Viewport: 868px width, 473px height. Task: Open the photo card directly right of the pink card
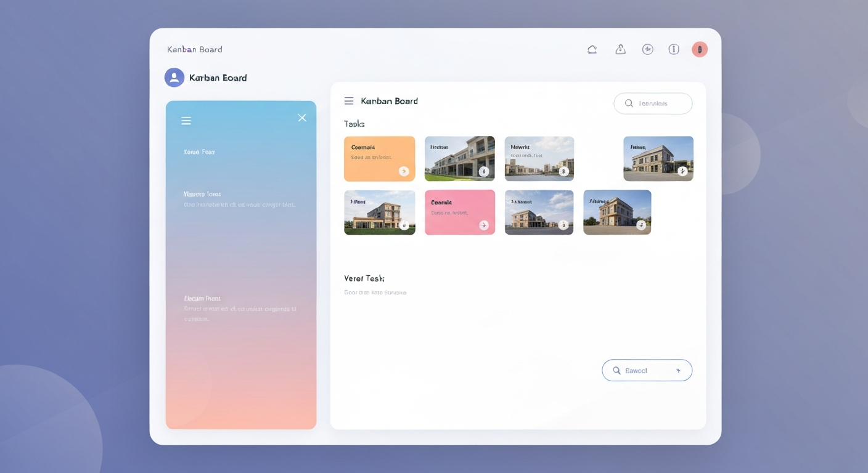[539, 212]
